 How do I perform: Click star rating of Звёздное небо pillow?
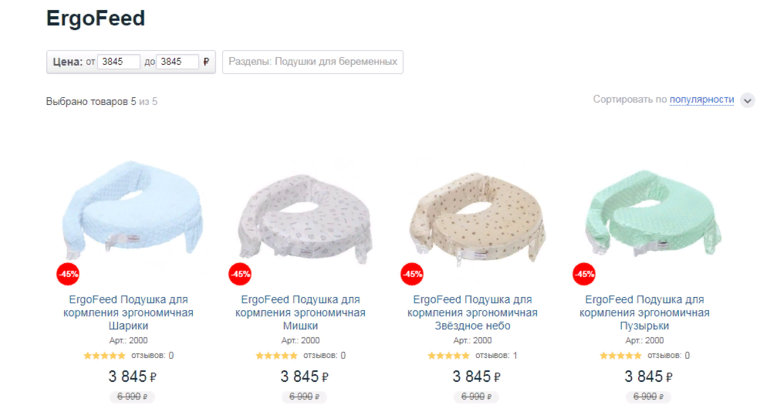pyautogui.click(x=448, y=356)
